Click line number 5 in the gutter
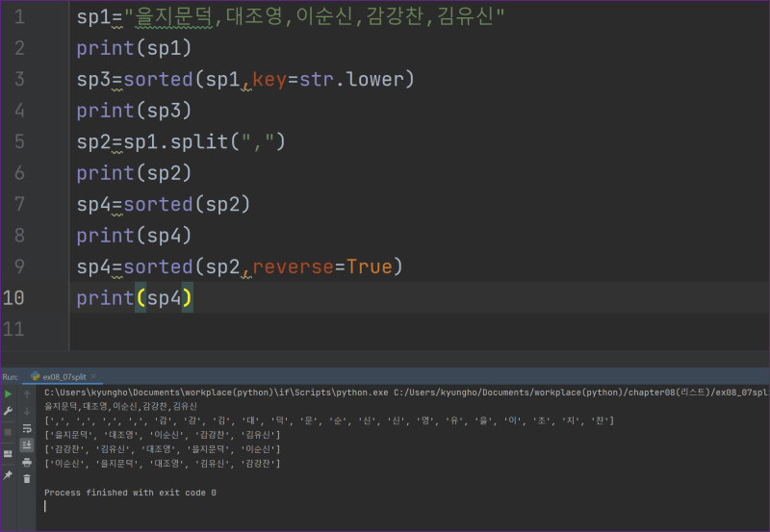The image size is (770, 532). click(19, 141)
